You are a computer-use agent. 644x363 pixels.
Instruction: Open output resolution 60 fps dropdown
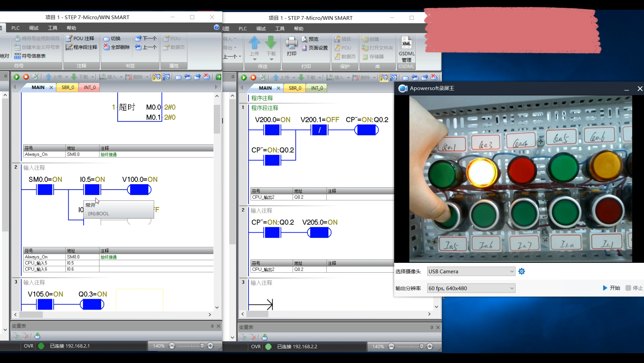[x=471, y=288]
